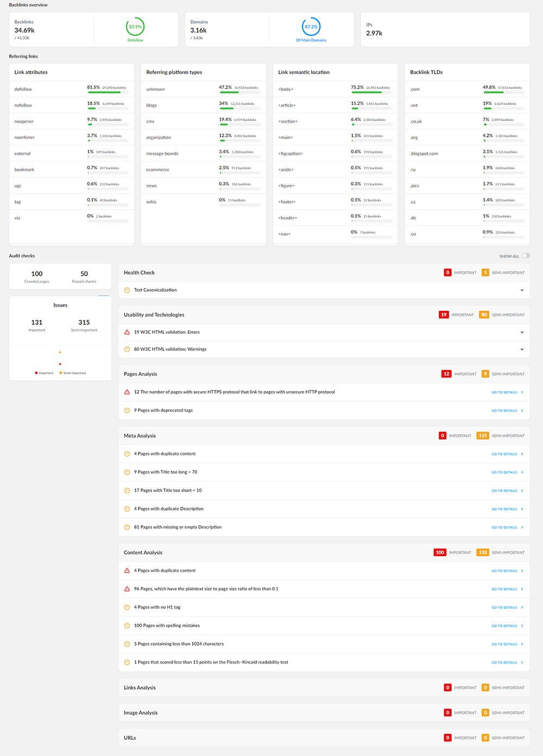Screen dimensions: 543x756
Task: Go to details for Title too long
Action: pyautogui.click(x=507, y=472)
